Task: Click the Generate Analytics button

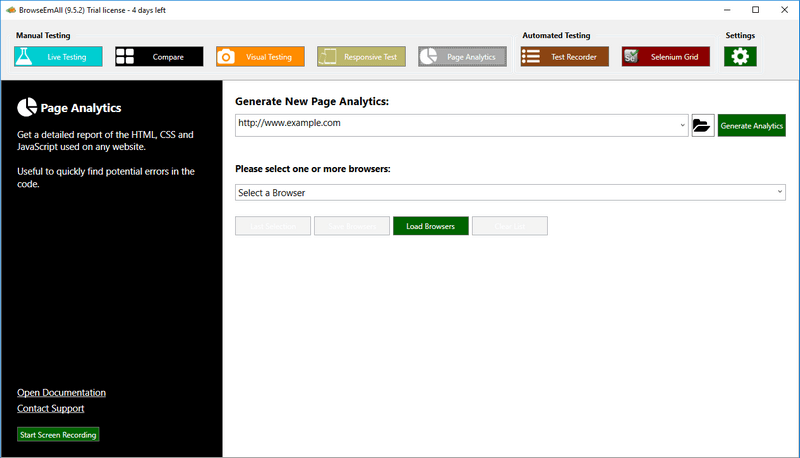Action: click(752, 125)
